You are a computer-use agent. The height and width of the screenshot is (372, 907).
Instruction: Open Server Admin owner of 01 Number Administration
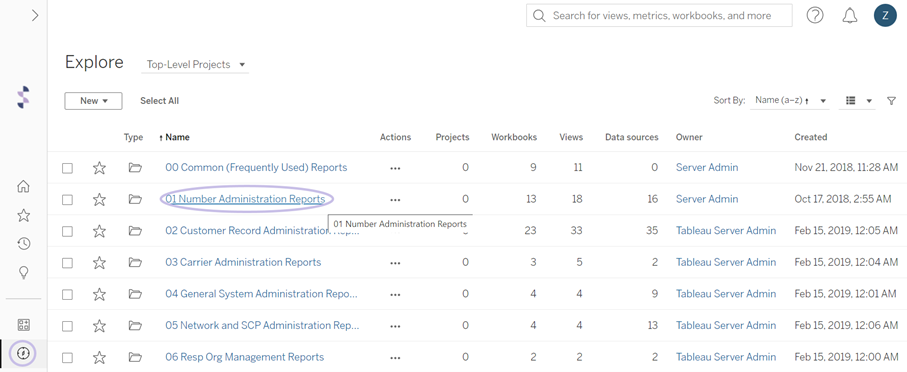pyautogui.click(x=707, y=199)
